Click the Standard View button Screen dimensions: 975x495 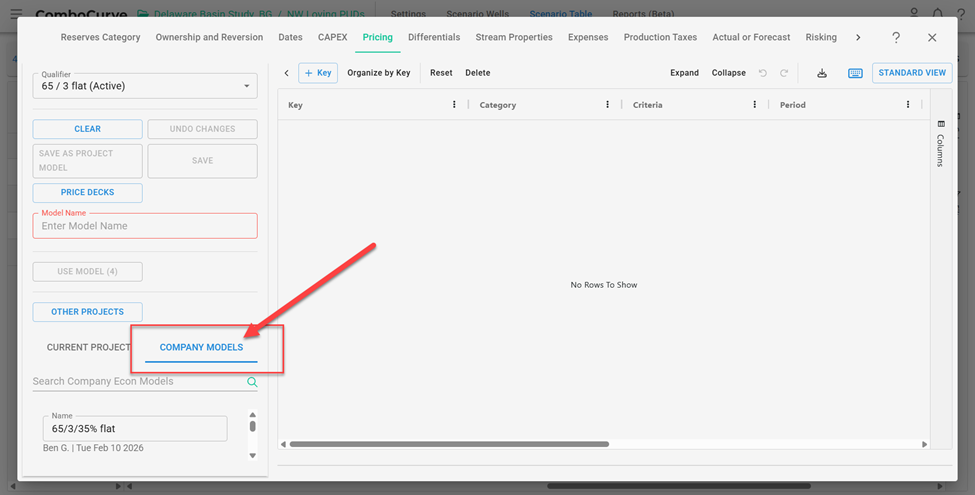point(911,73)
